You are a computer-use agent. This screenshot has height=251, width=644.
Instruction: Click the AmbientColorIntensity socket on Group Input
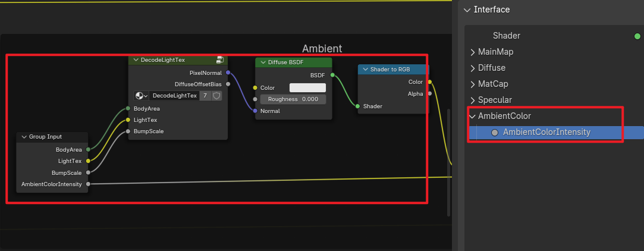88,184
